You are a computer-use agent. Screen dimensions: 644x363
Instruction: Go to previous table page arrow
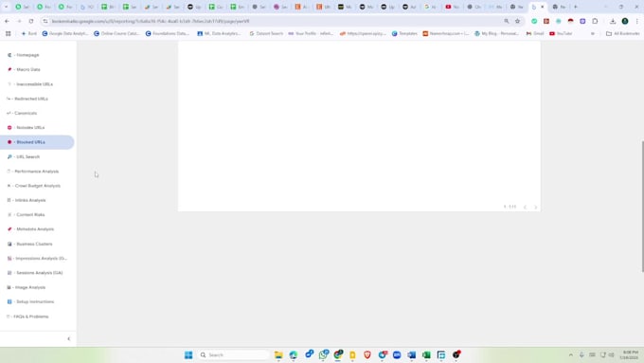click(525, 207)
